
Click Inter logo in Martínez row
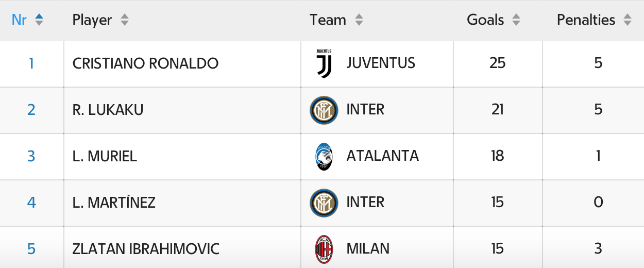point(324,203)
